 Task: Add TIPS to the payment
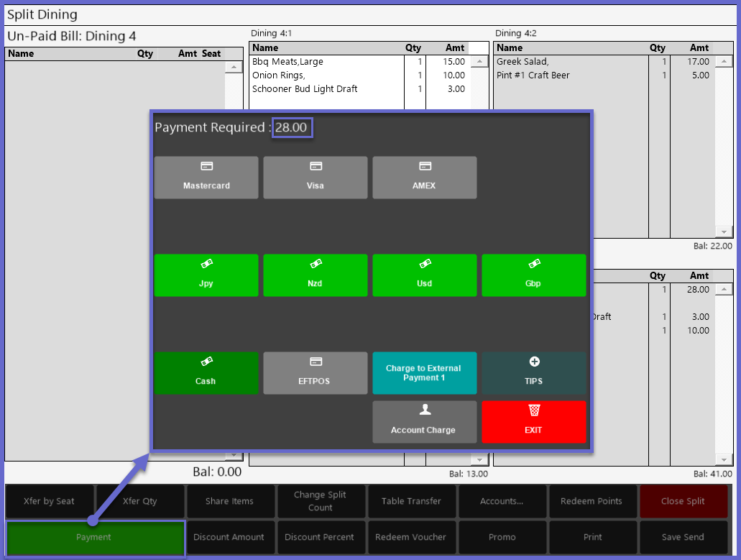[533, 373]
